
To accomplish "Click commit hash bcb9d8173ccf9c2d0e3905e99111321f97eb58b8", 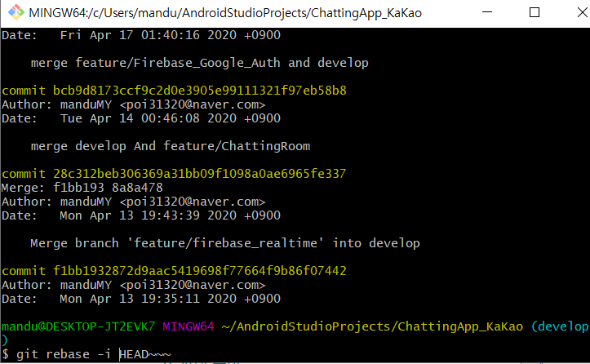I will pyautogui.click(x=199, y=91).
